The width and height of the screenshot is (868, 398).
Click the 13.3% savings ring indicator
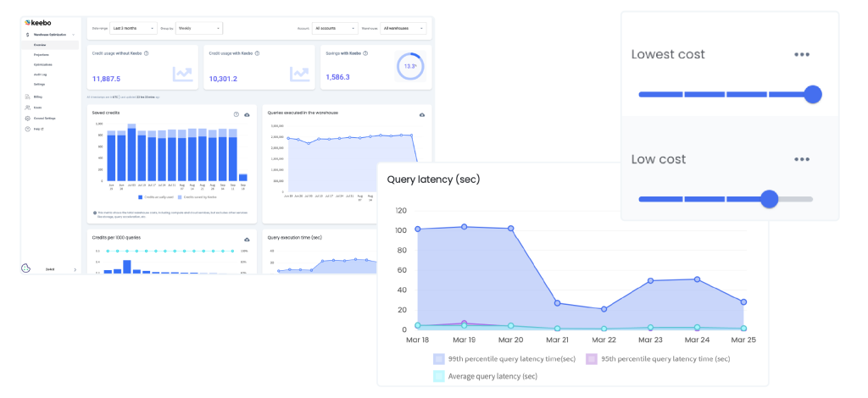410,66
